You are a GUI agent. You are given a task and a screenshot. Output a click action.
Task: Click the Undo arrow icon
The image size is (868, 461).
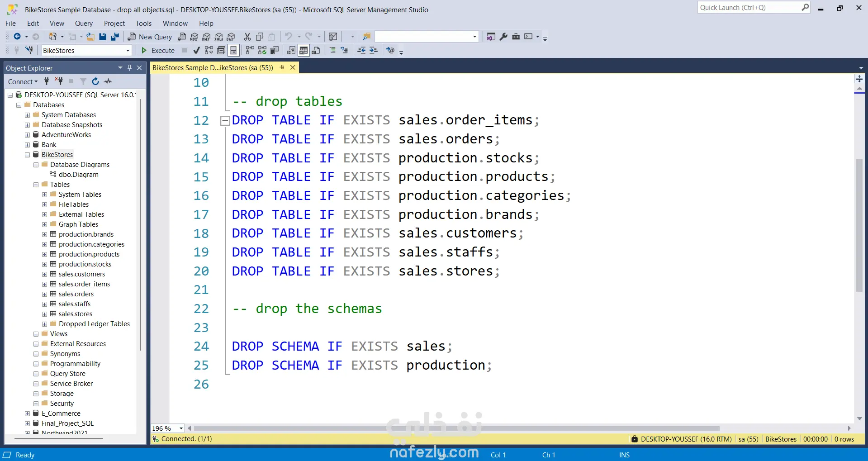pos(289,37)
